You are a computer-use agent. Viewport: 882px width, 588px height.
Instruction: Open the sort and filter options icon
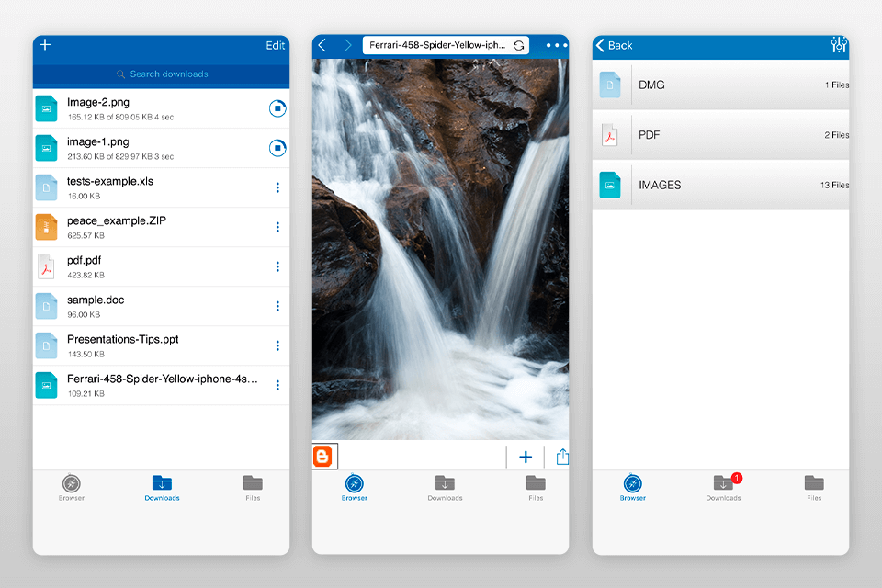coord(839,45)
